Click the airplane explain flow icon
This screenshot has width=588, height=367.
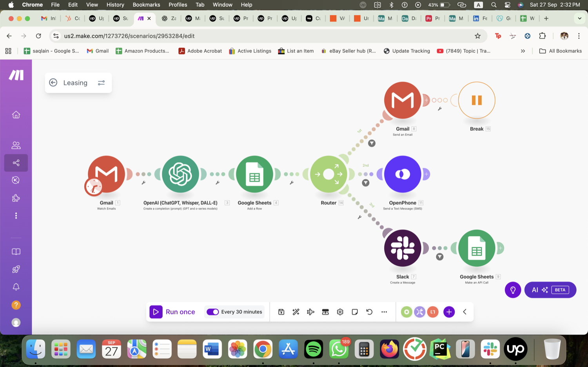click(310, 312)
